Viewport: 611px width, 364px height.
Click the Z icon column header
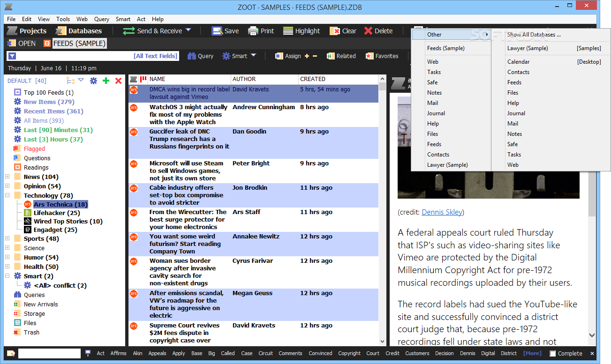pyautogui.click(x=134, y=79)
